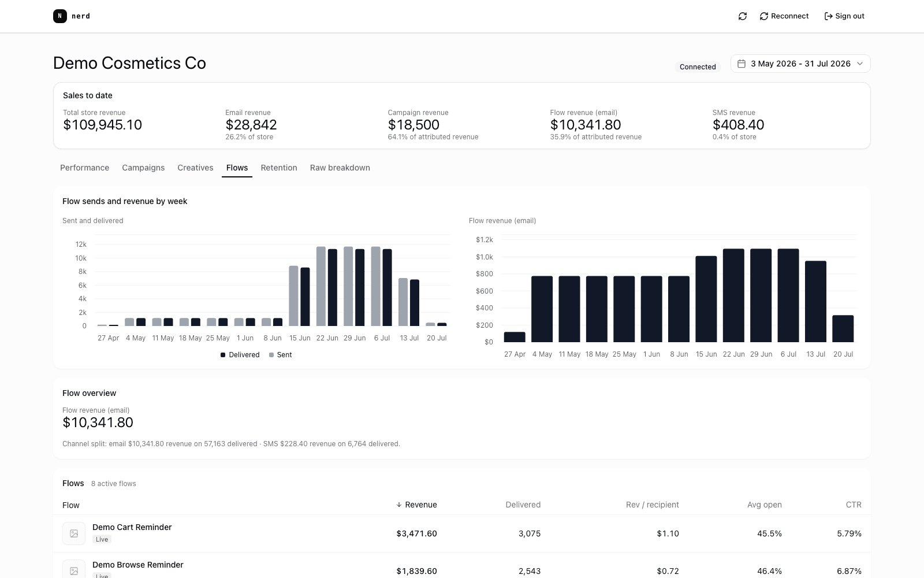The height and width of the screenshot is (578, 924).
Task: Toggle the Delivered legend item
Action: click(x=240, y=355)
